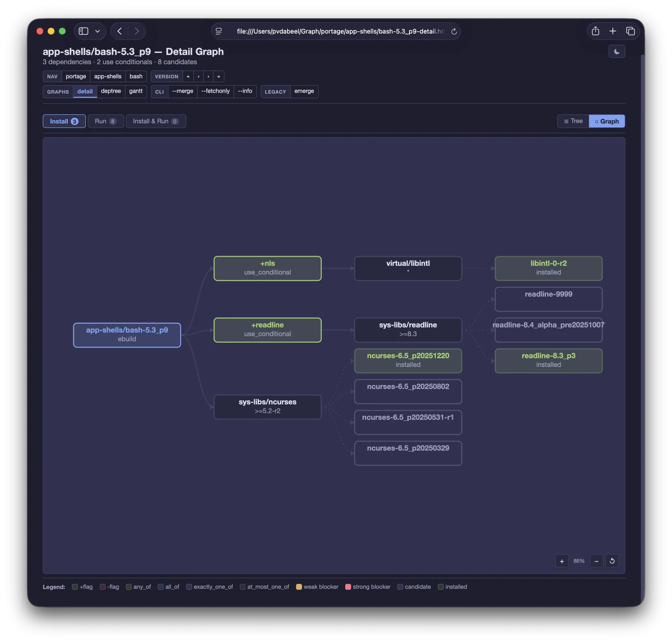
Task: Switch to Tree view
Action: pyautogui.click(x=573, y=121)
